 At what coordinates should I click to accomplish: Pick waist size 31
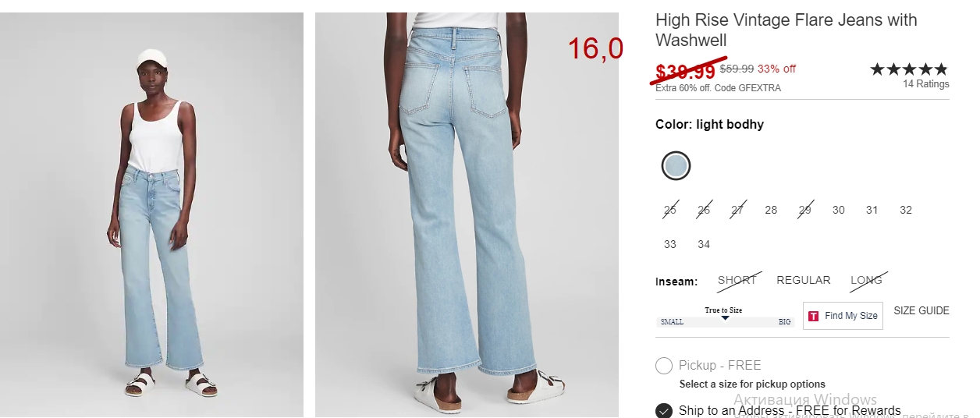pos(872,210)
